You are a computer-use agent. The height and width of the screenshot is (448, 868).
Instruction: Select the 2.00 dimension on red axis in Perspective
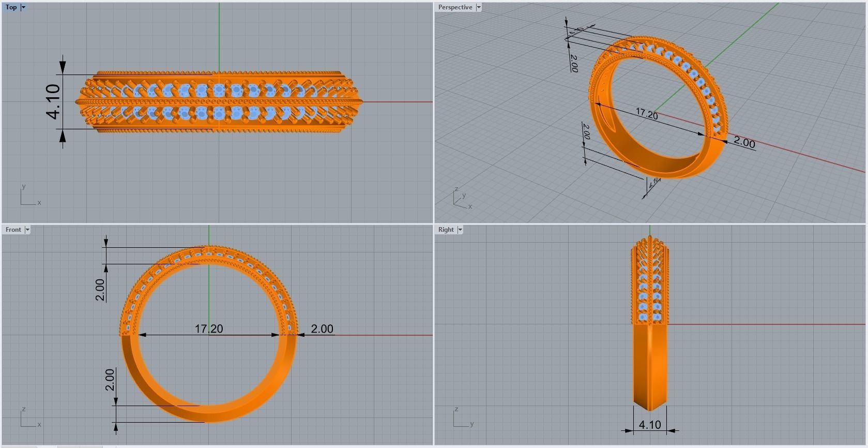[744, 143]
